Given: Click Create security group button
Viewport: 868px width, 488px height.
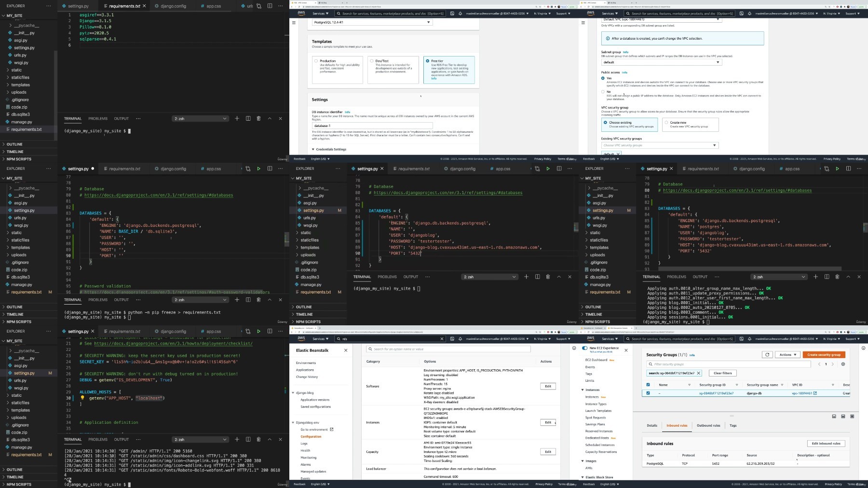Looking at the screenshot, I should (x=824, y=355).
